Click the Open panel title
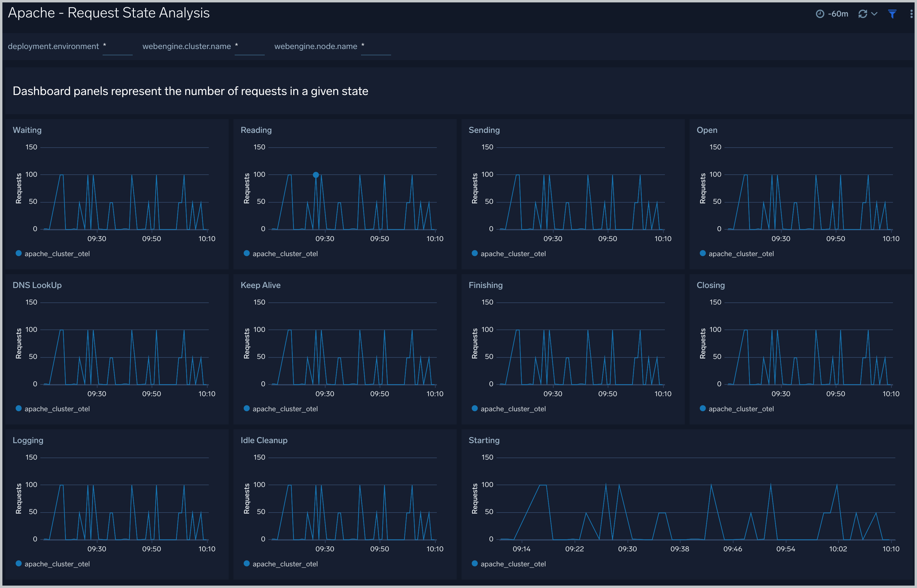This screenshot has width=917, height=588. 707,130
